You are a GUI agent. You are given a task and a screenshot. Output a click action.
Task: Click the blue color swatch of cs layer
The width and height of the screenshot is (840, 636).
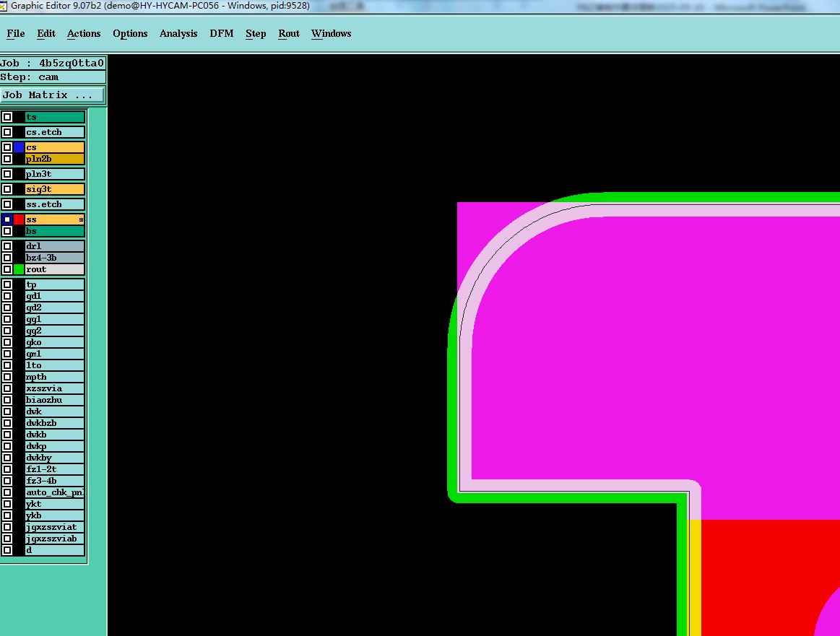pos(19,147)
